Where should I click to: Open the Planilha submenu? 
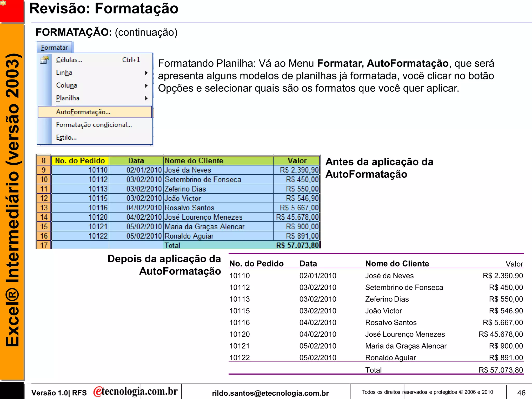(x=68, y=98)
